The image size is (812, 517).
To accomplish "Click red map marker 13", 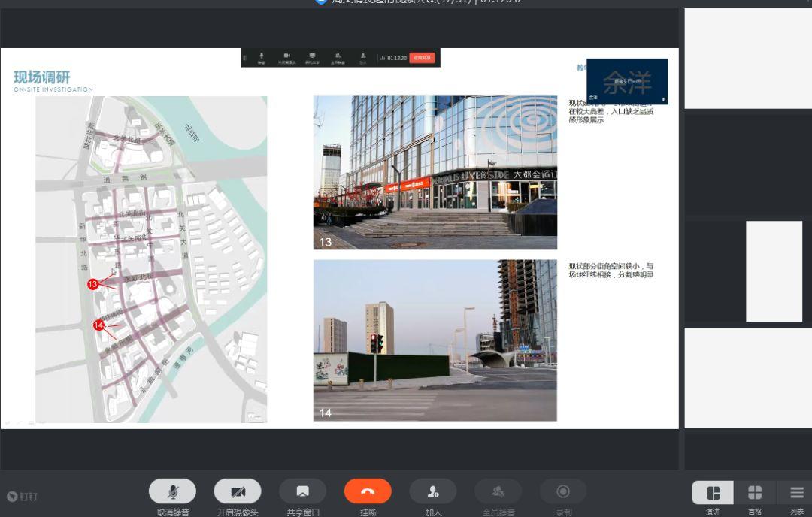I will (x=92, y=284).
